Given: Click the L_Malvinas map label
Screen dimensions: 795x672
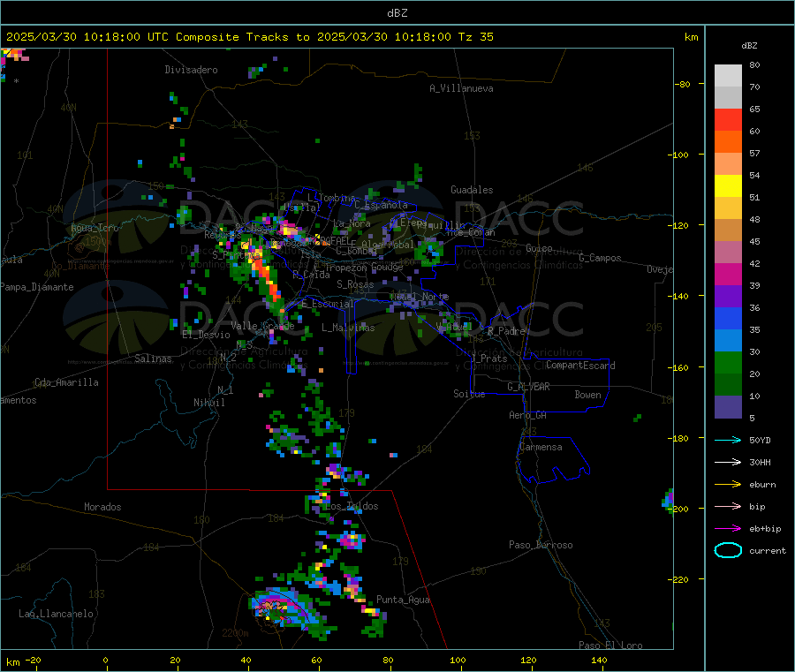Looking at the screenshot, I should [348, 328].
